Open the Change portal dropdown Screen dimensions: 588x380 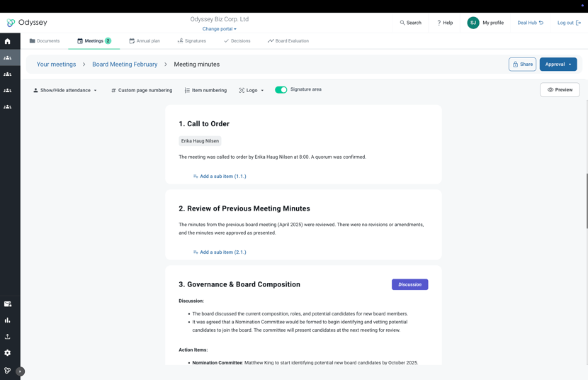pyautogui.click(x=220, y=29)
